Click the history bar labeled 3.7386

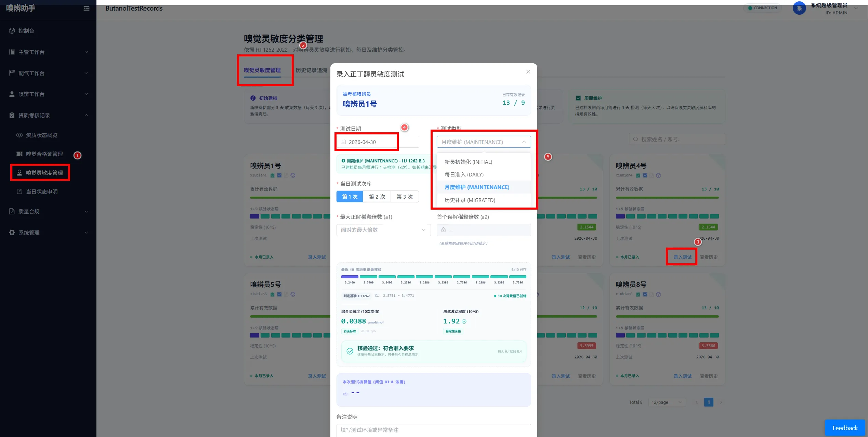518,276
